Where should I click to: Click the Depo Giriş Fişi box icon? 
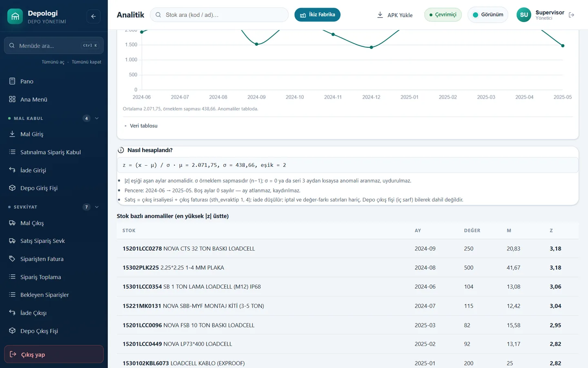coord(12,188)
